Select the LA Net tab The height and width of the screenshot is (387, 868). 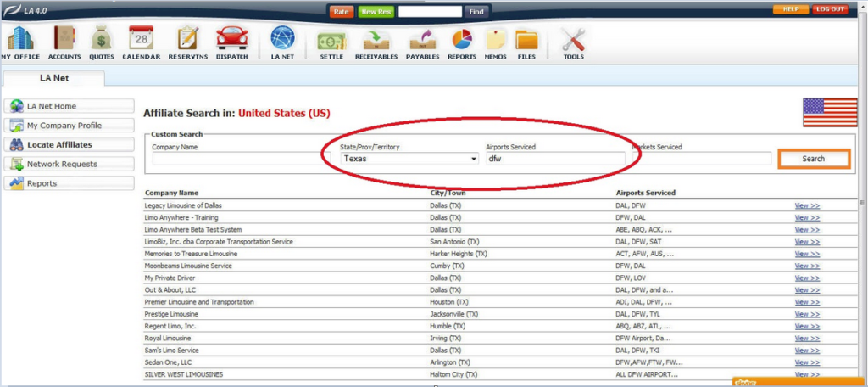53,78
